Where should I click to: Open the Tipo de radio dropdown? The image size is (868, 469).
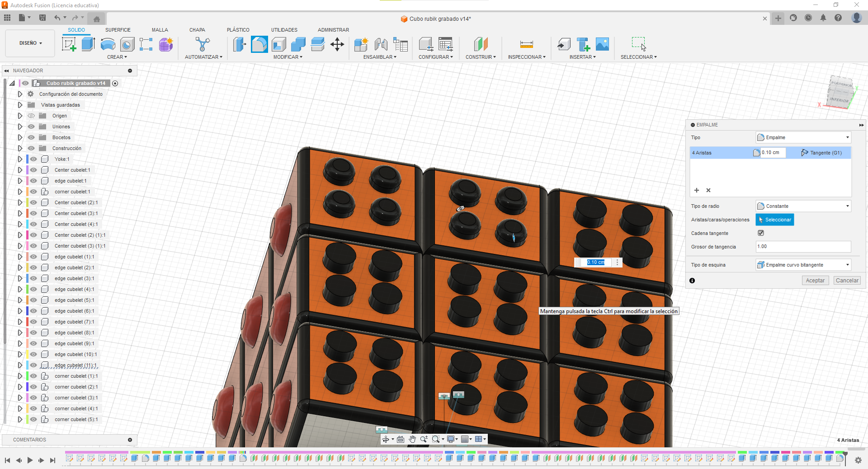tap(803, 206)
